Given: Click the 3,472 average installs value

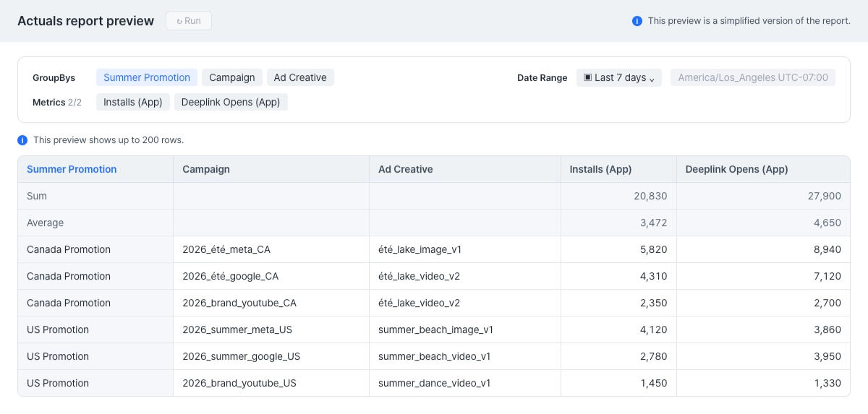Looking at the screenshot, I should 653,223.
